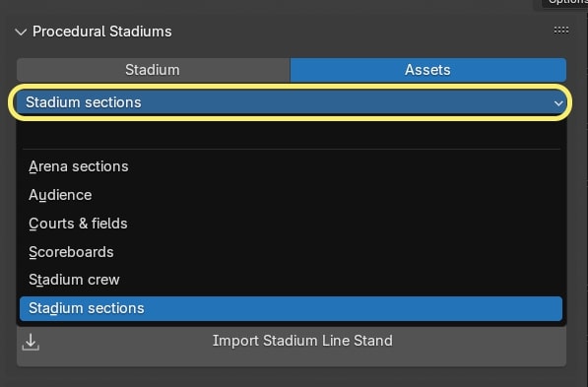Collapse the Procedural Stadiums panel chevron

tap(21, 32)
